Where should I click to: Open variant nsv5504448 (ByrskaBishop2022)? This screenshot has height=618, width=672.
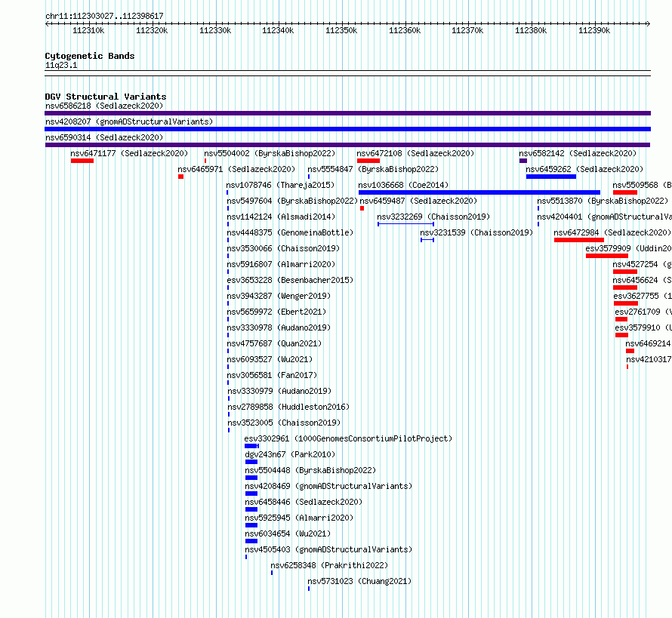pyautogui.click(x=310, y=470)
